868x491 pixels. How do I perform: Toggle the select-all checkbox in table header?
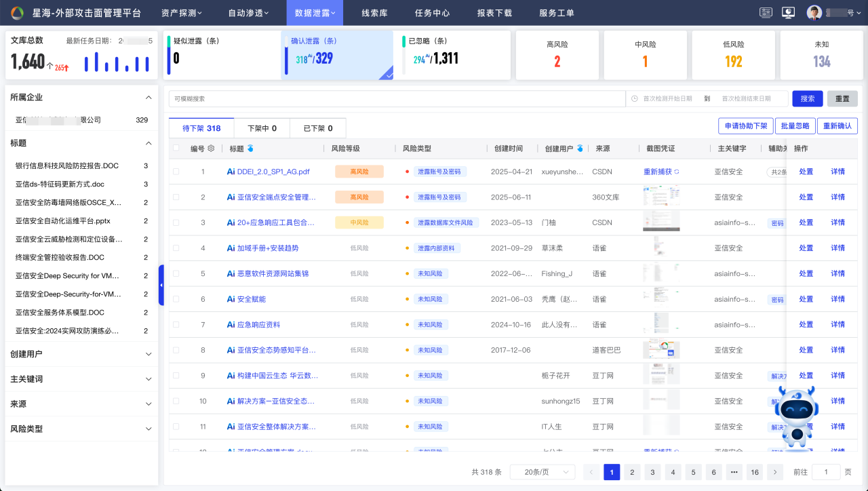pos(176,149)
